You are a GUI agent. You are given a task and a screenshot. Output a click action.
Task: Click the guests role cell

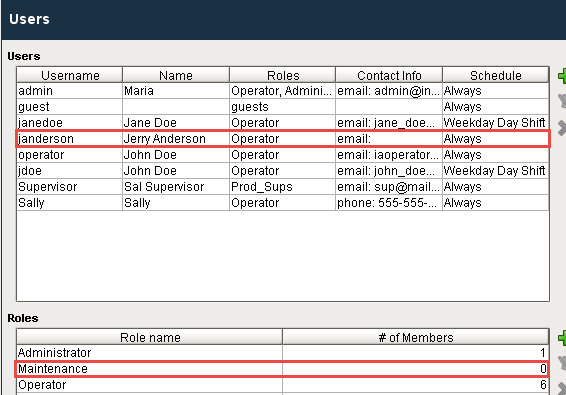click(283, 107)
